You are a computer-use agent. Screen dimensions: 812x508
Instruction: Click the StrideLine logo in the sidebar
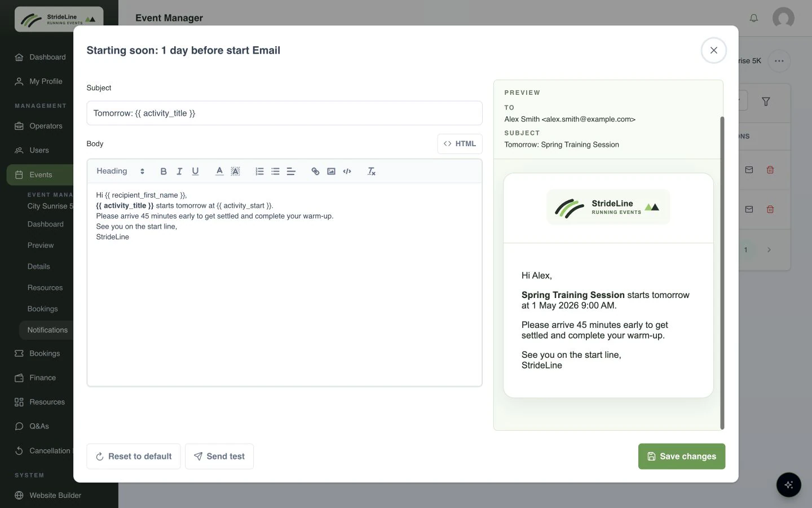pyautogui.click(x=59, y=19)
